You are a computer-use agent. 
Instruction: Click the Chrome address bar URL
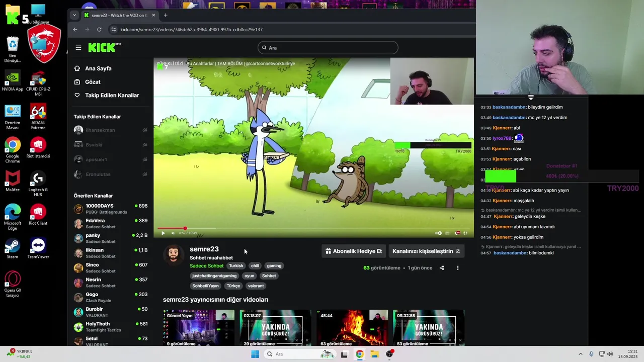click(x=191, y=30)
